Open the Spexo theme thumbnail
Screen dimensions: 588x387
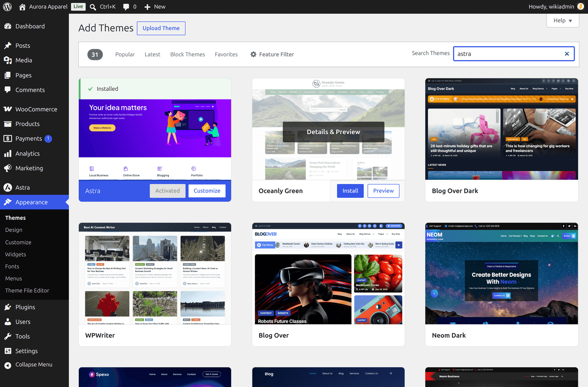click(155, 377)
